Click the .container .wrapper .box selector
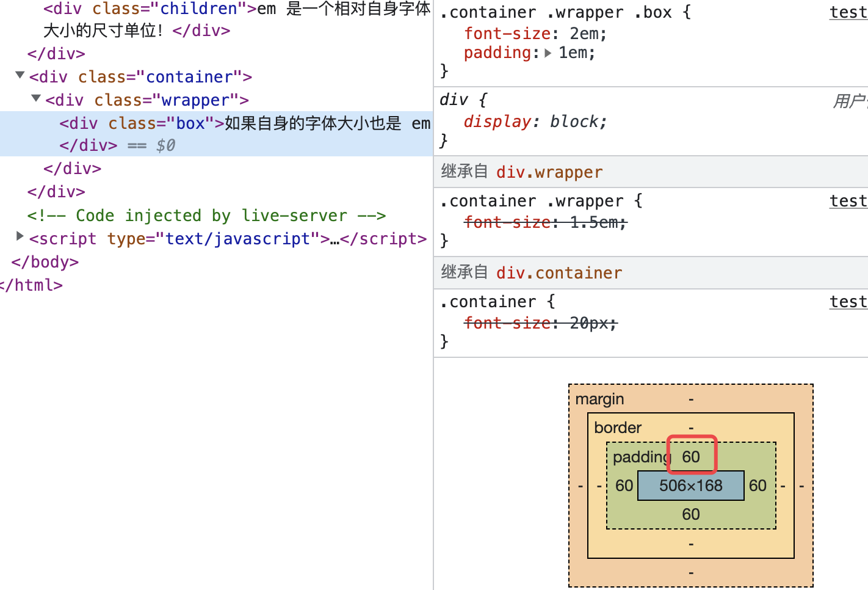 (x=555, y=12)
